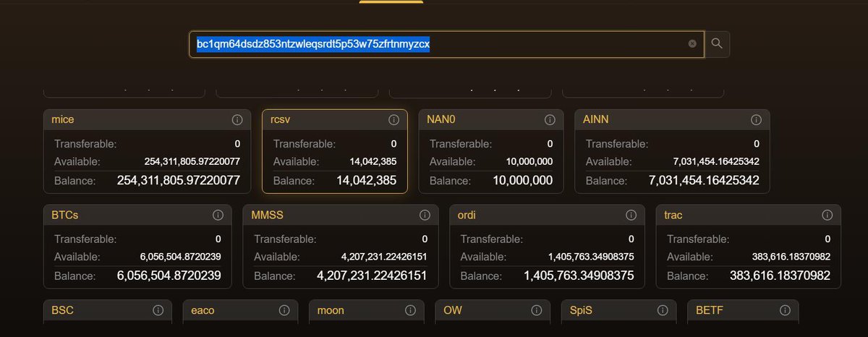Open info icon on trac card
This screenshot has width=868, height=337.
coord(827,216)
